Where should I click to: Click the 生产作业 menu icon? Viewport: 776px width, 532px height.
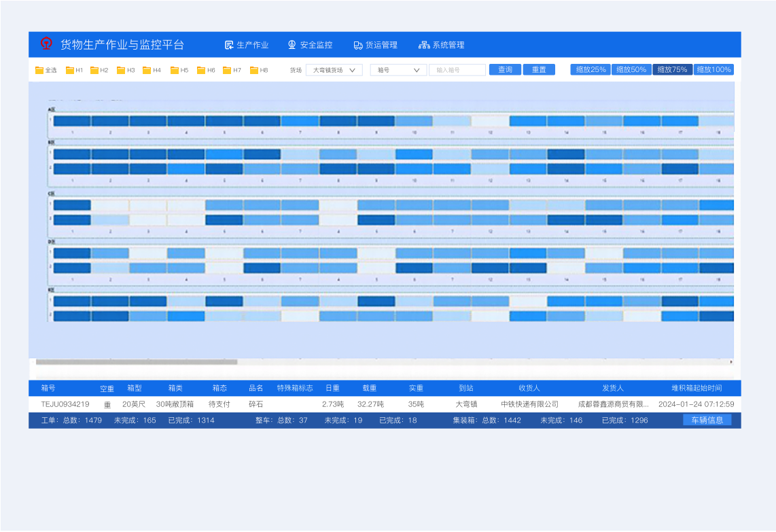tap(229, 45)
